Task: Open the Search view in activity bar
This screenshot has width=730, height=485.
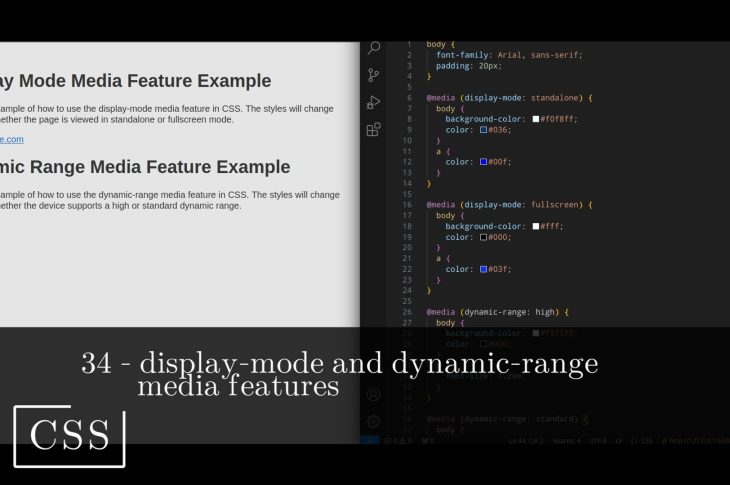Action: click(374, 48)
